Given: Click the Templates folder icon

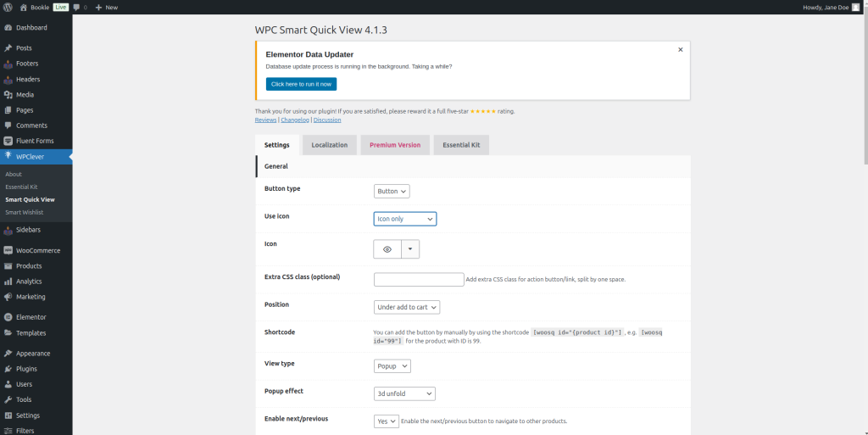Looking at the screenshot, I should point(8,333).
